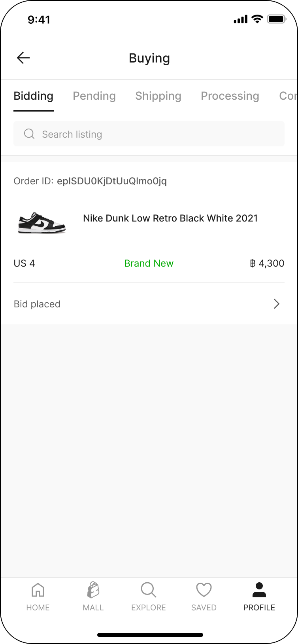
Task: Select the Bidding tab
Action: coord(34,96)
